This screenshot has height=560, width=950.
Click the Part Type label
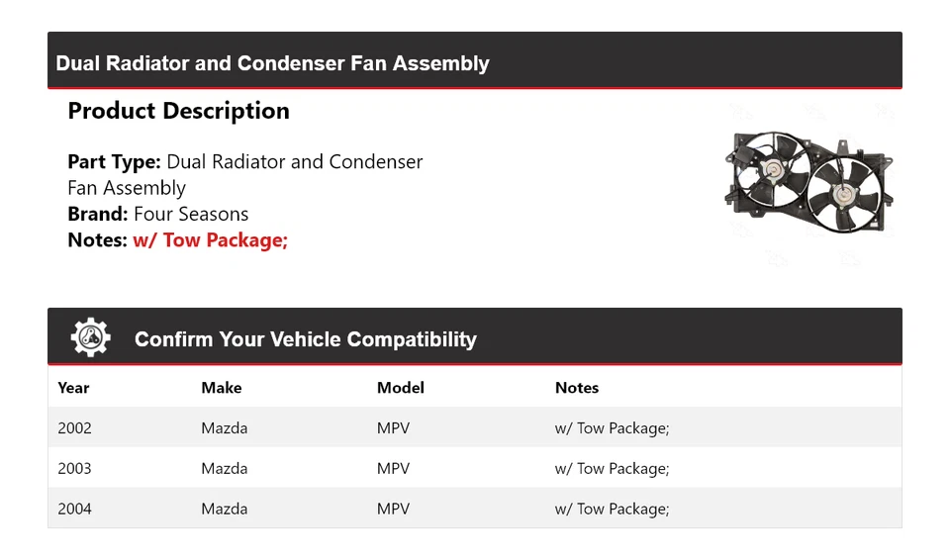coord(114,161)
